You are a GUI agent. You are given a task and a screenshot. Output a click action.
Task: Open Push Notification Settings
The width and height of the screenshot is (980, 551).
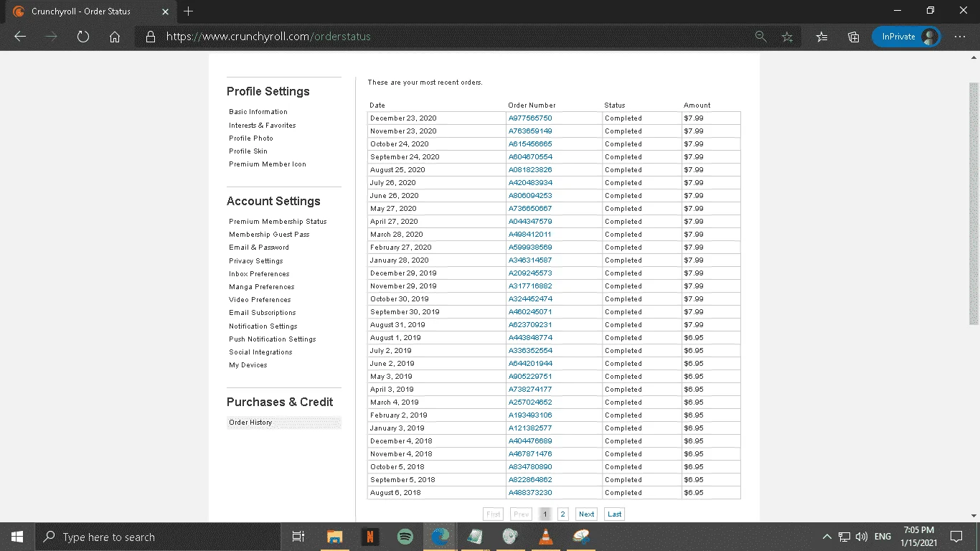(273, 339)
